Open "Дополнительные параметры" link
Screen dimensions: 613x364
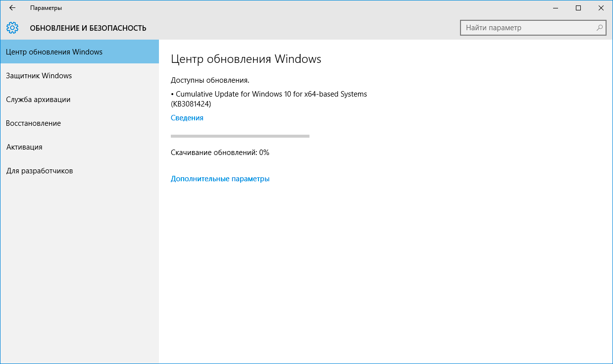tap(220, 179)
